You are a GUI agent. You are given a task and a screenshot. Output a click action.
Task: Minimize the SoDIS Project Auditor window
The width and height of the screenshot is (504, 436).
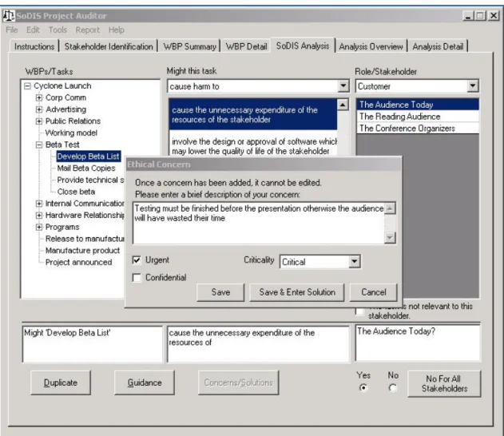[468, 15]
